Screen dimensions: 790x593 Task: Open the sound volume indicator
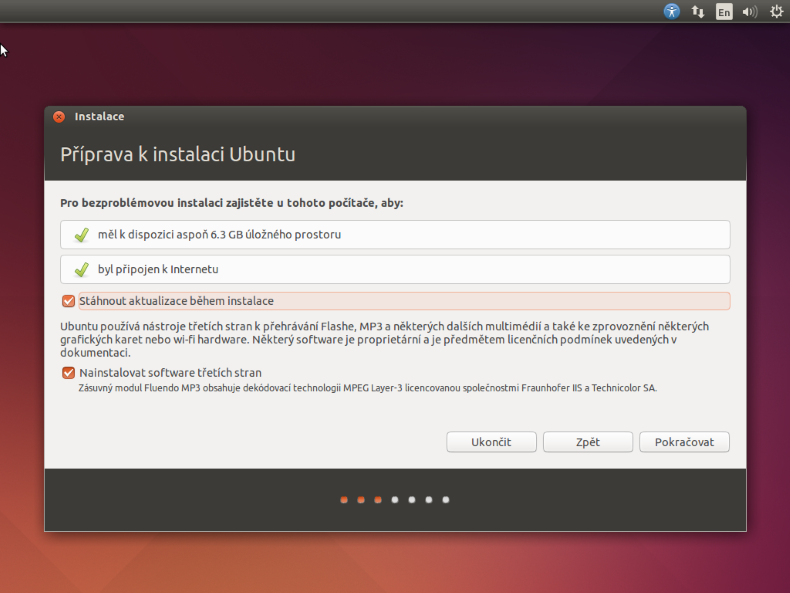[750, 12]
